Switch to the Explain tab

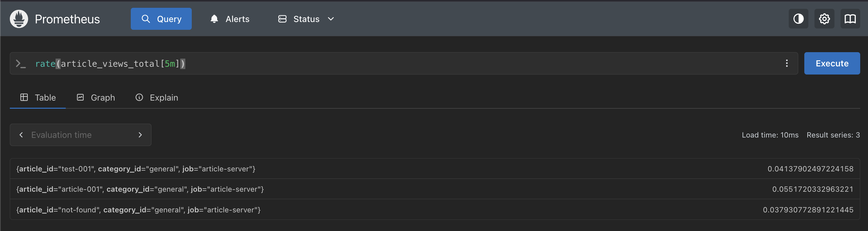point(157,98)
